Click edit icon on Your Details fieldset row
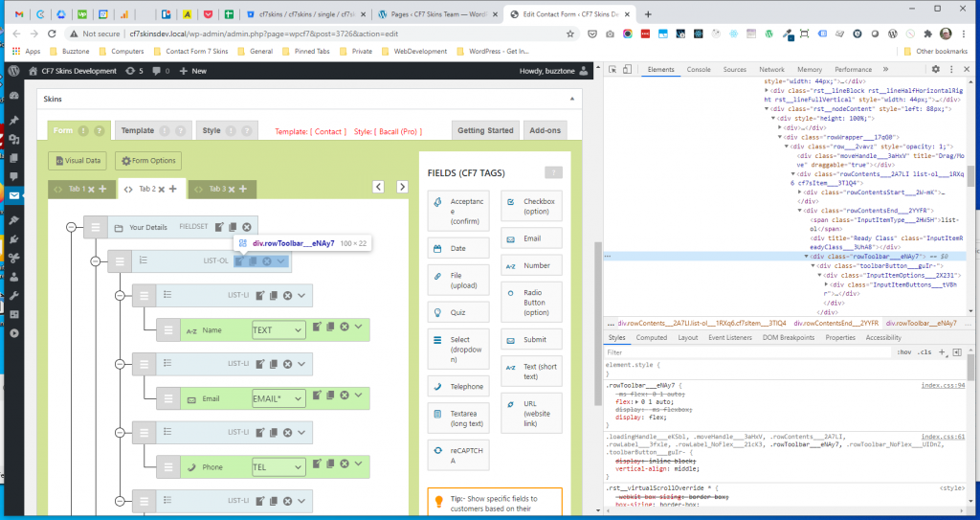 pos(219,227)
